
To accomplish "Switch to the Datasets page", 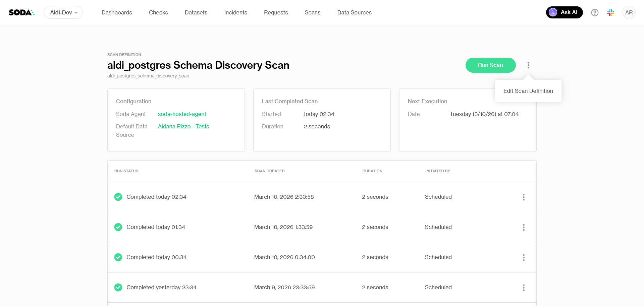I will [x=196, y=12].
